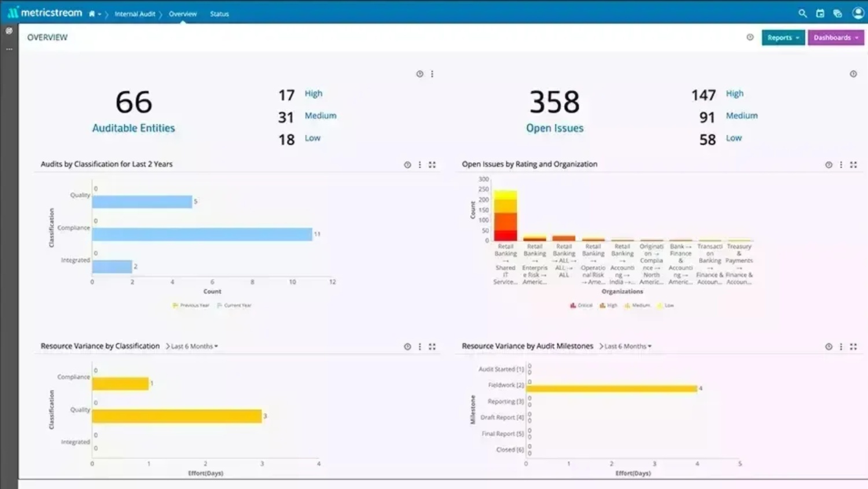Open the tags icon in the header
Image resolution: width=868 pixels, height=489 pixels.
pyautogui.click(x=837, y=13)
